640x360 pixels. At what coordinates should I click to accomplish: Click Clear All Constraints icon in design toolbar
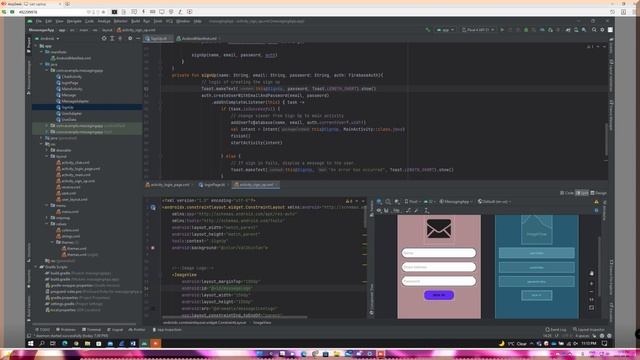coord(407,211)
